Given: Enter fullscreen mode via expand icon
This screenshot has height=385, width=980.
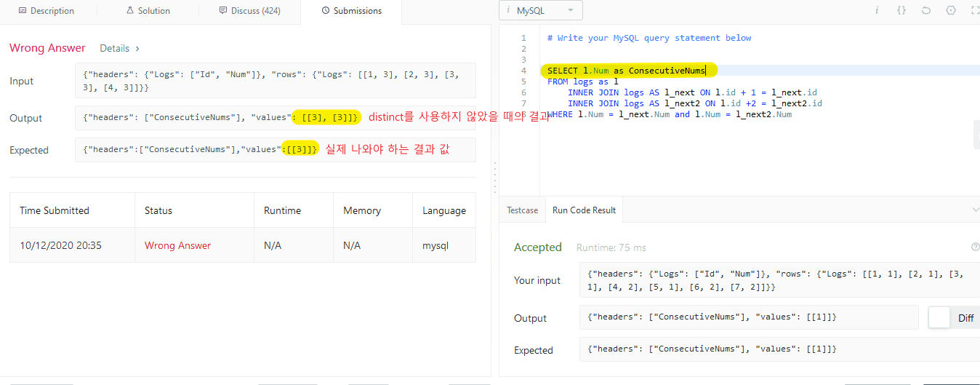Looking at the screenshot, I should [975, 10].
